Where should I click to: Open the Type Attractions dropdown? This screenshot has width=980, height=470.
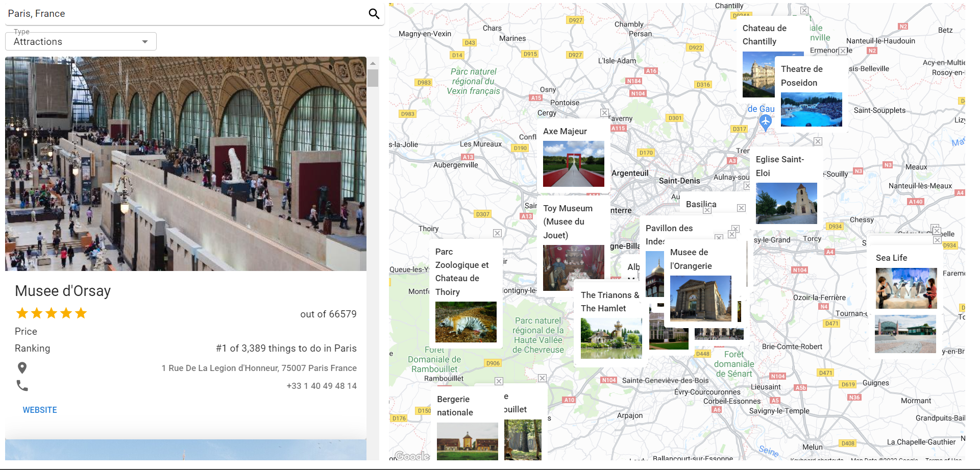click(x=81, y=41)
